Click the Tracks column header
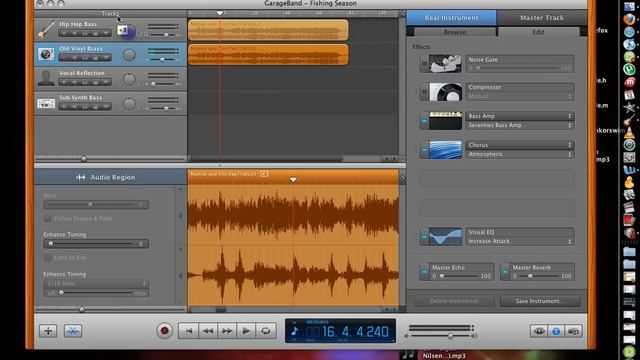640x360 pixels. click(x=110, y=13)
